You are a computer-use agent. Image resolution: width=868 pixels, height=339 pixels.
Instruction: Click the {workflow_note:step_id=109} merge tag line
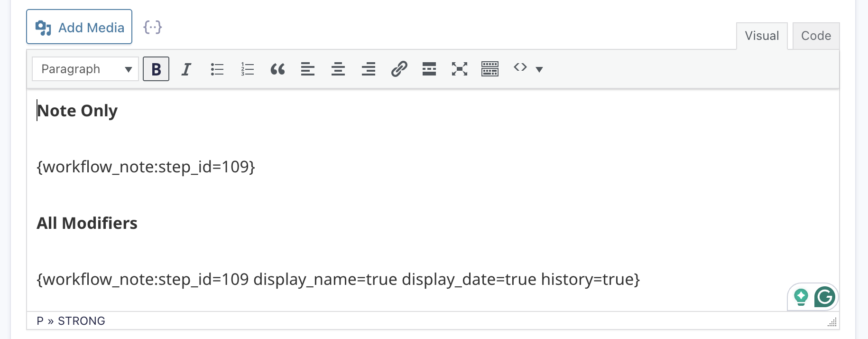[146, 167]
